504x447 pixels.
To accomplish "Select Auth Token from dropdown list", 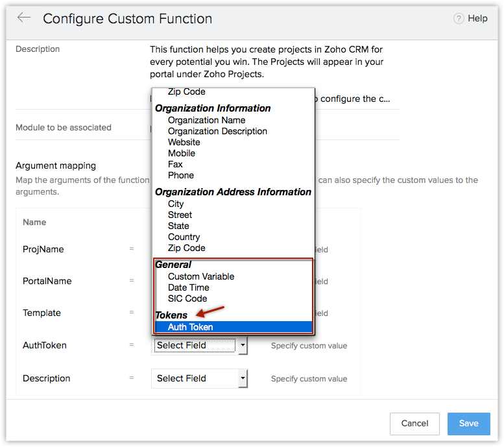I will click(x=190, y=327).
